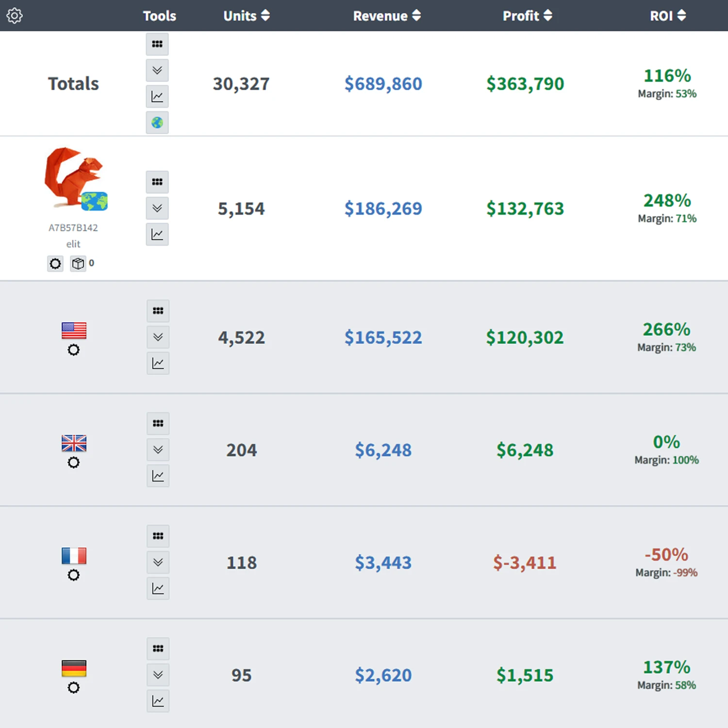Image resolution: width=728 pixels, height=728 pixels.
Task: Open the table settings gear icon
Action: click(x=15, y=16)
